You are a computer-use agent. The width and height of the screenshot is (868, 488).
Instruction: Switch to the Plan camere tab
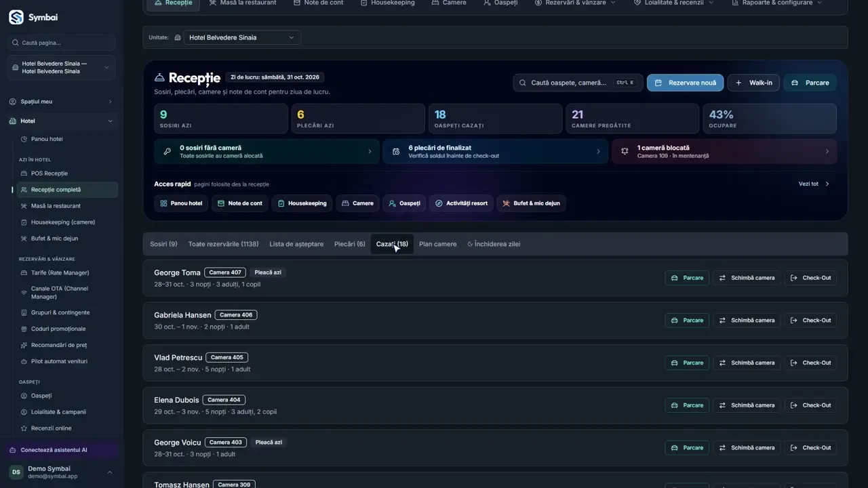(x=437, y=244)
